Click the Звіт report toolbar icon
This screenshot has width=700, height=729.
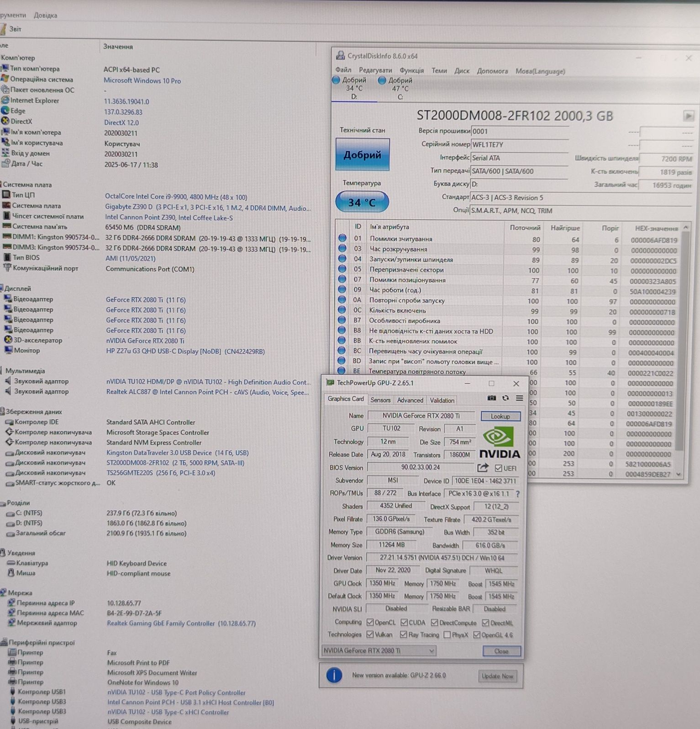point(3,29)
